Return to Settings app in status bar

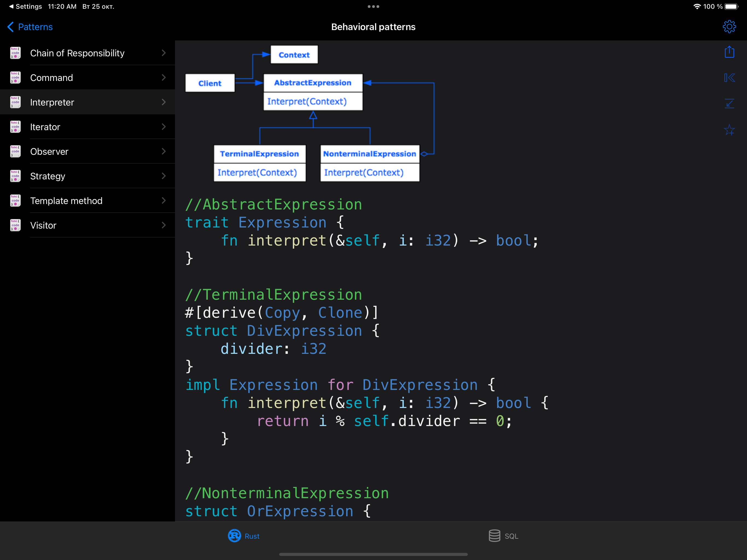coord(25,6)
